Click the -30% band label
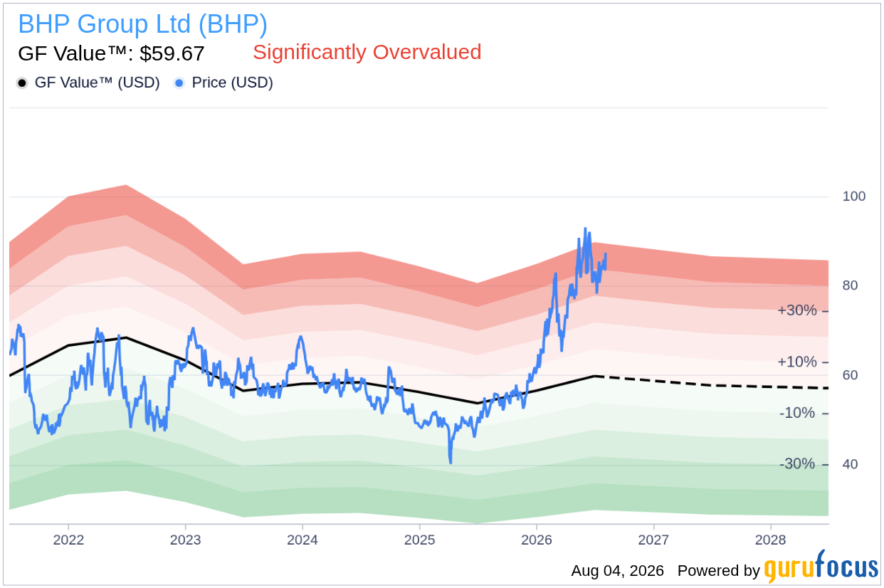 [797, 464]
